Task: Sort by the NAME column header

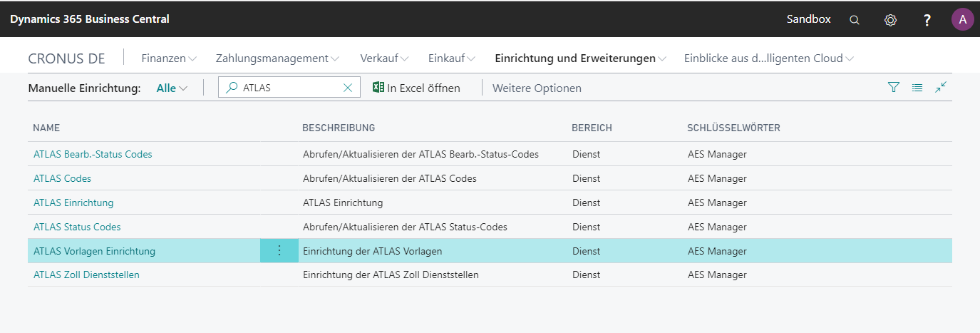Action: point(46,128)
